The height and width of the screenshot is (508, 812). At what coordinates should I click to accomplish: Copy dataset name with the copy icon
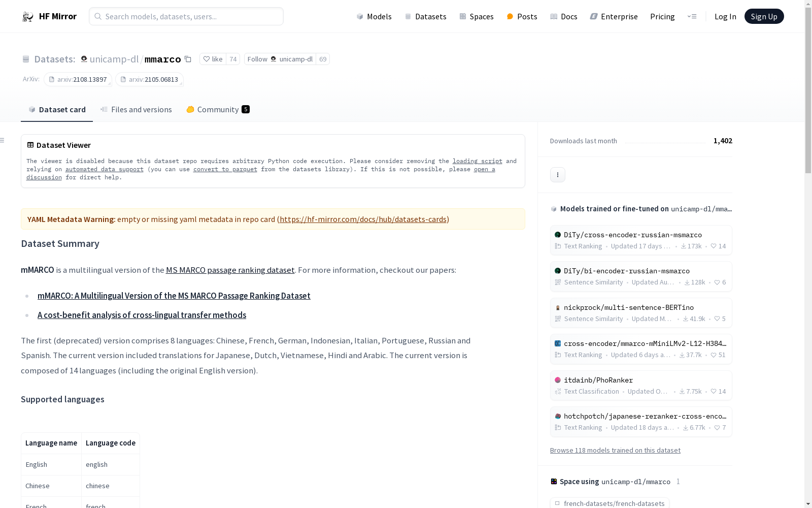pos(188,59)
